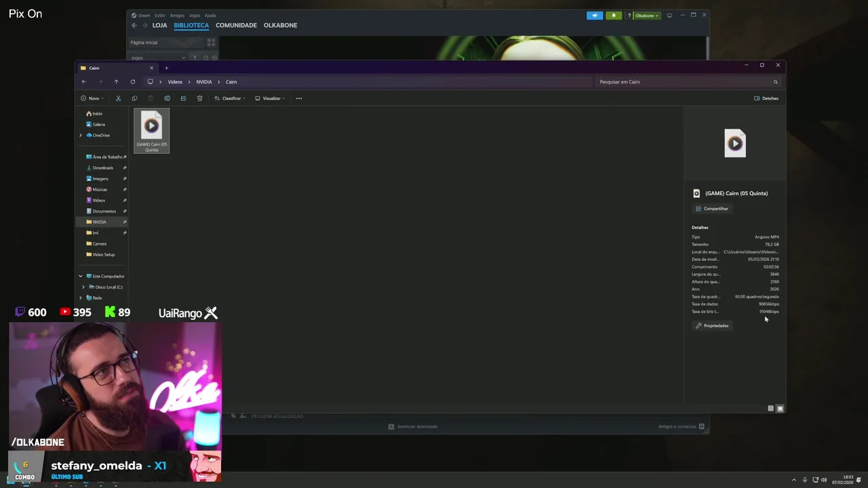Screen dimensions: 868x488
Task: Cut the selected file
Action: [118, 98]
